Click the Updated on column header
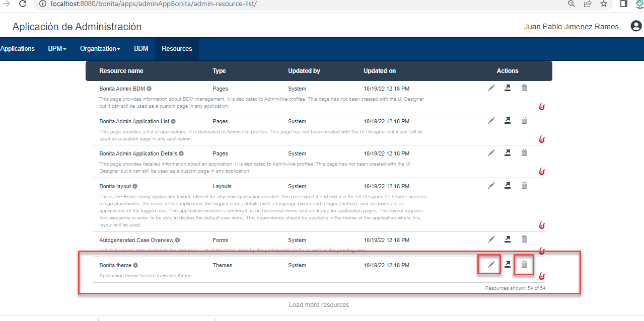Viewport: 644px width, 321px height. [380, 71]
